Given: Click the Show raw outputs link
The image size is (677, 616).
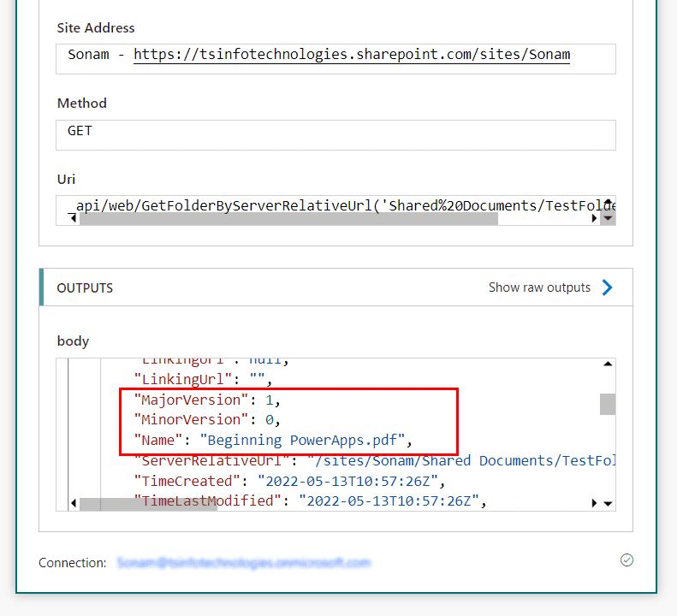Looking at the screenshot, I should [x=539, y=287].
